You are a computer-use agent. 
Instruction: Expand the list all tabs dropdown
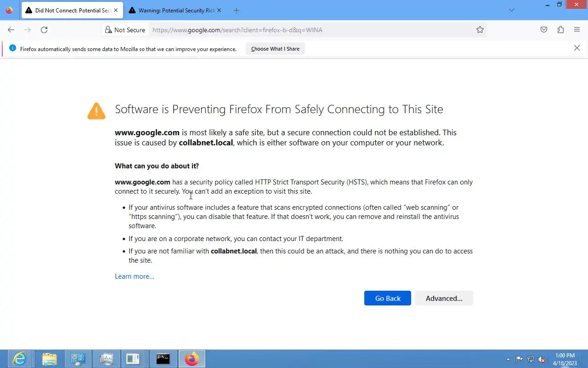click(512, 10)
